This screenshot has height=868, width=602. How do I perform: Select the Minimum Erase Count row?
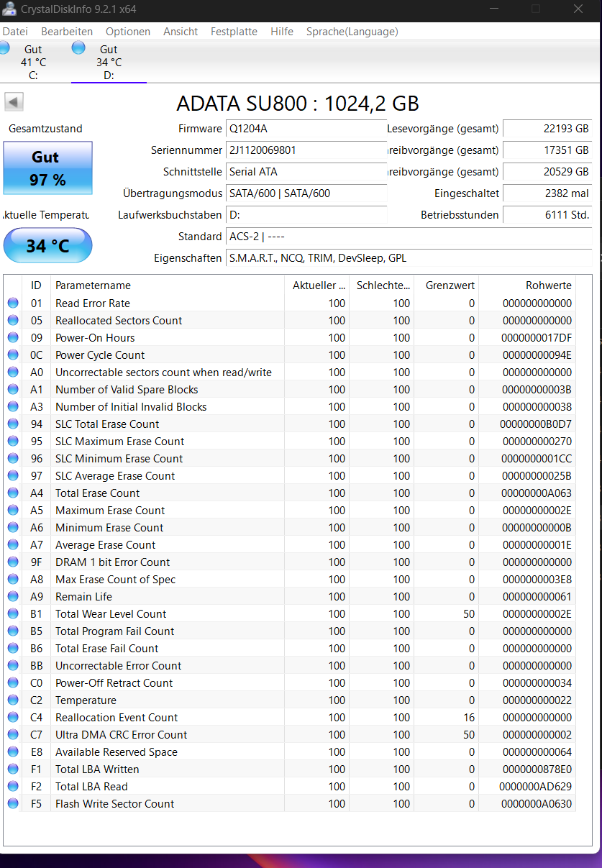pos(290,528)
